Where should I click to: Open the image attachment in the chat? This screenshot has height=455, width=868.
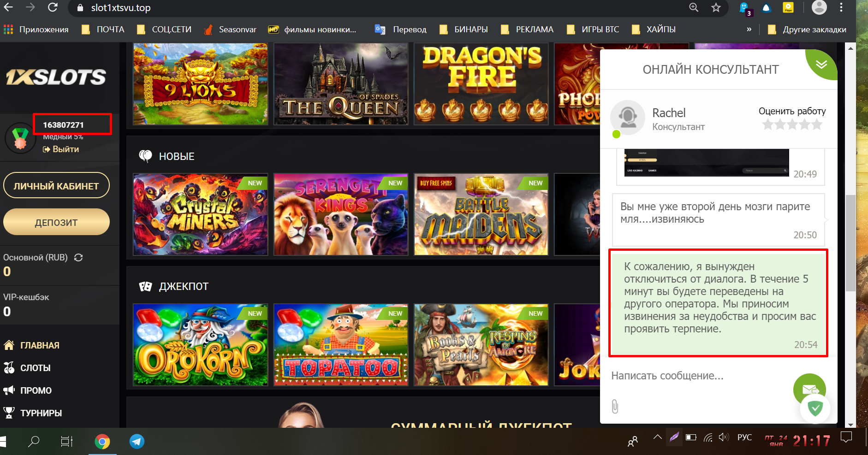(707, 162)
